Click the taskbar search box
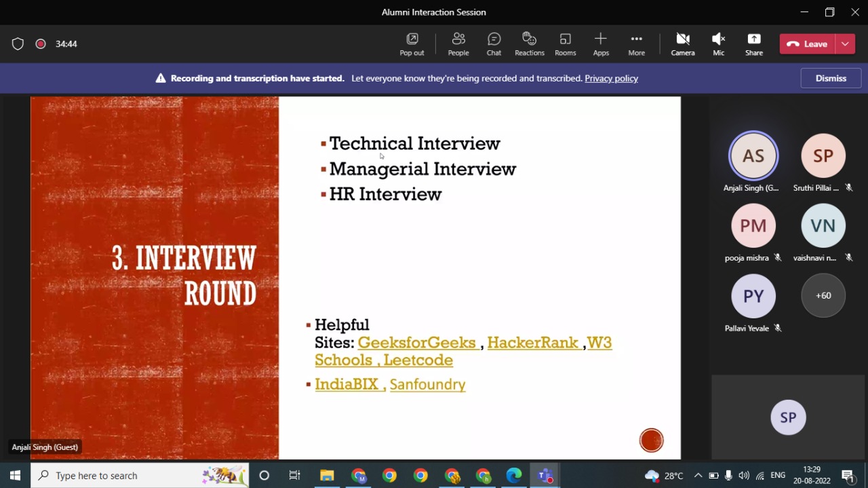This screenshot has width=868, height=488. click(x=140, y=476)
